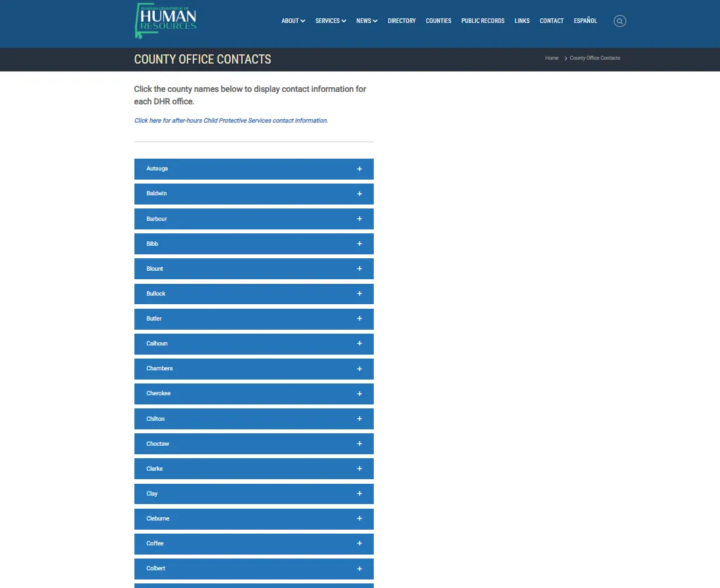Expand the Bullock county label
The height and width of the screenshot is (588, 720).
[155, 293]
